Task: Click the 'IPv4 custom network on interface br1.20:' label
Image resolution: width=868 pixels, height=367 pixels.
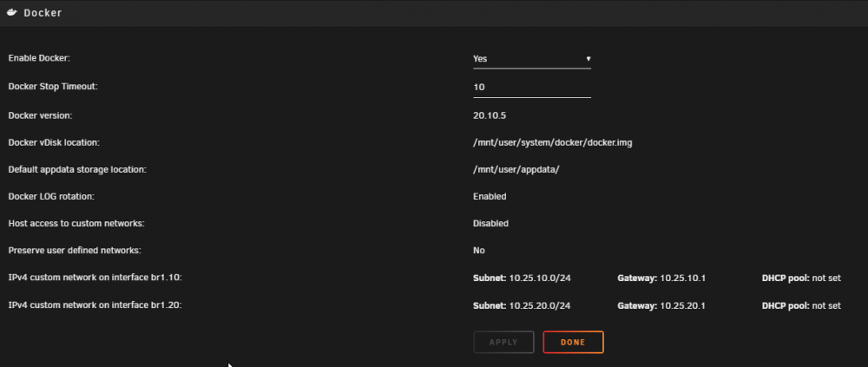Action: 95,305
